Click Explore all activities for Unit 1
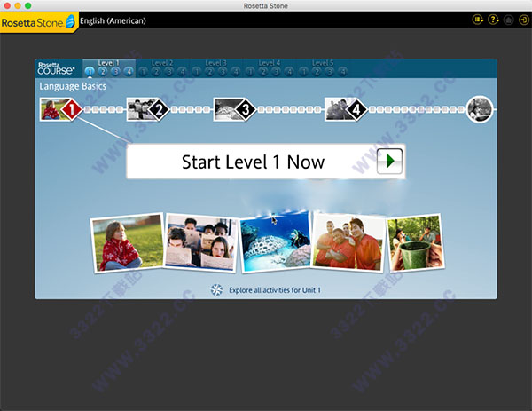 pos(275,290)
